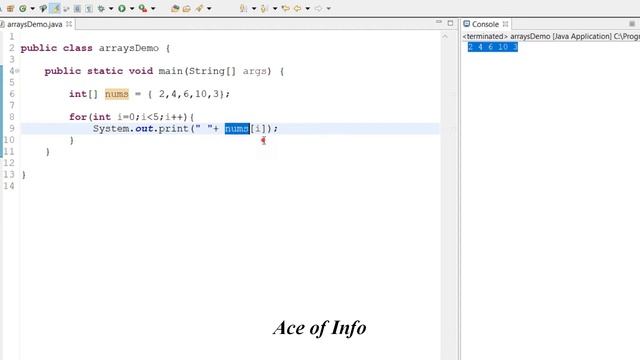The width and height of the screenshot is (640, 360).
Task: Maximize the editor area
Action: [x=450, y=23]
